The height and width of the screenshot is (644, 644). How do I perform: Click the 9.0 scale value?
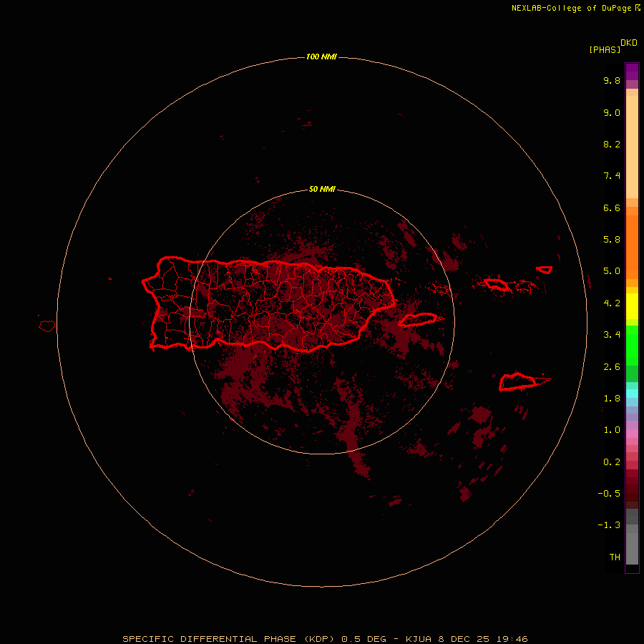(x=612, y=112)
